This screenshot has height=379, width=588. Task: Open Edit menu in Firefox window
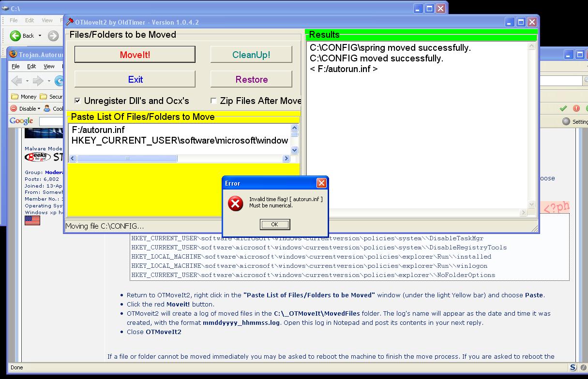tap(31, 66)
